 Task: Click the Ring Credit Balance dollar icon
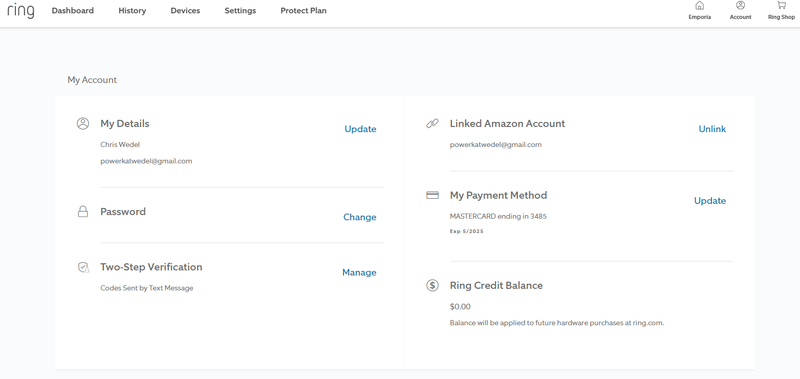[432, 285]
